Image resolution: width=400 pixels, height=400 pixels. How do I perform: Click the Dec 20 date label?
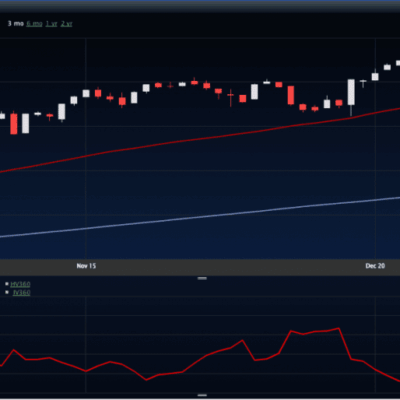pos(375,266)
